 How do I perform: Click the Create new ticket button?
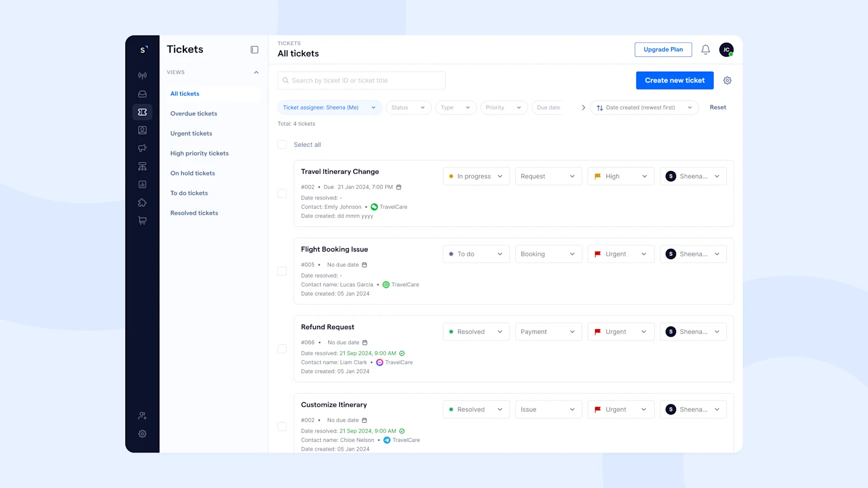tap(674, 80)
